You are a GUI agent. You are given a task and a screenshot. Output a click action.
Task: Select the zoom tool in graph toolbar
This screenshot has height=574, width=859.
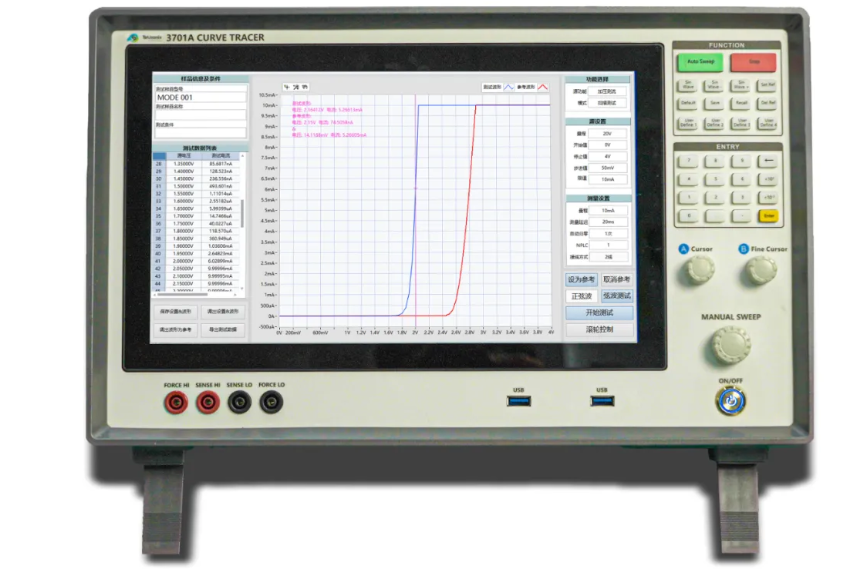[x=296, y=87]
